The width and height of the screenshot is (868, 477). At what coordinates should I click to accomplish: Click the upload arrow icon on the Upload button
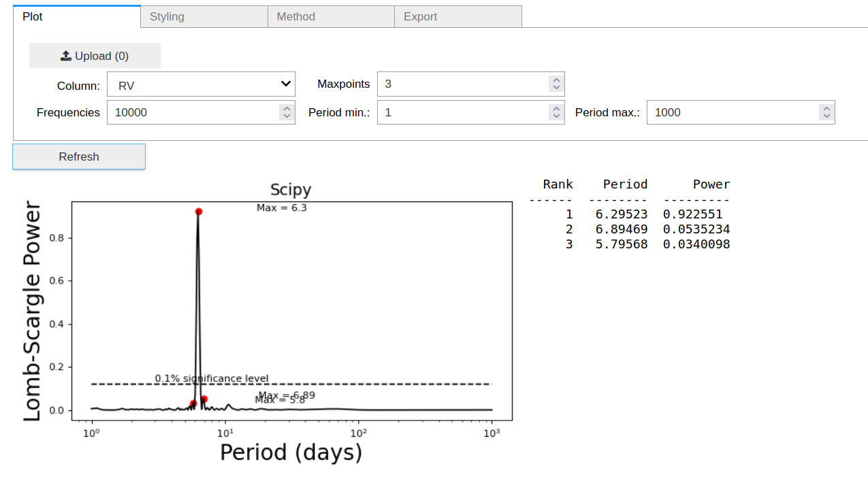[66, 55]
